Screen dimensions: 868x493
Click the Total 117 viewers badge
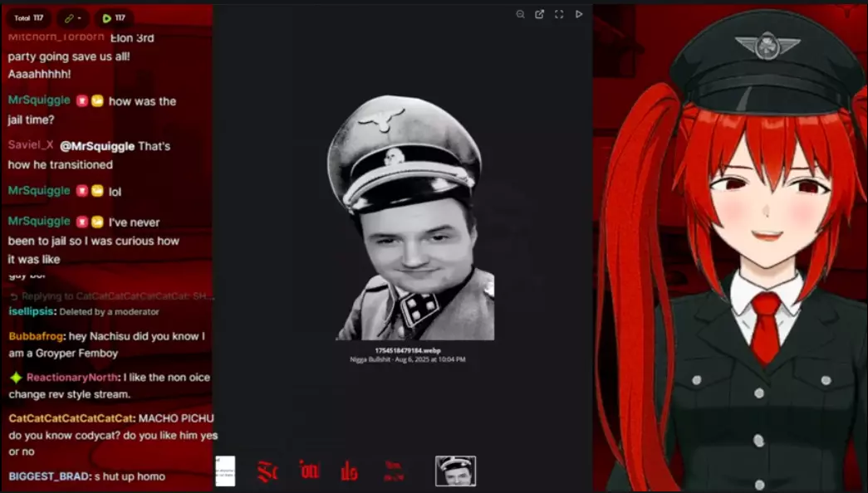[29, 18]
